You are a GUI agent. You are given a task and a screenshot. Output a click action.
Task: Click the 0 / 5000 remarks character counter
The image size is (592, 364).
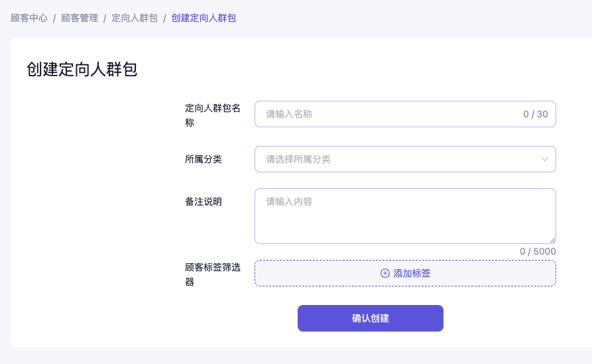click(x=538, y=251)
